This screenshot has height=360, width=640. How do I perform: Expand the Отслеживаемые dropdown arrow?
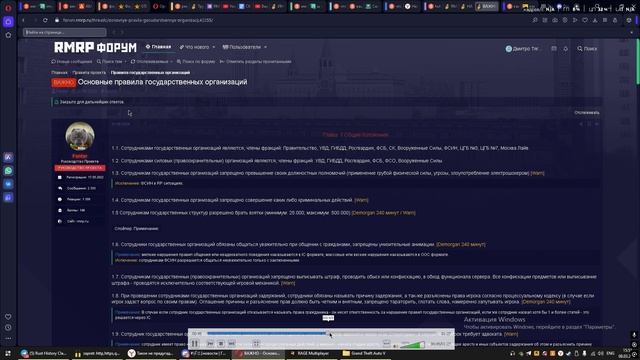click(x=171, y=62)
